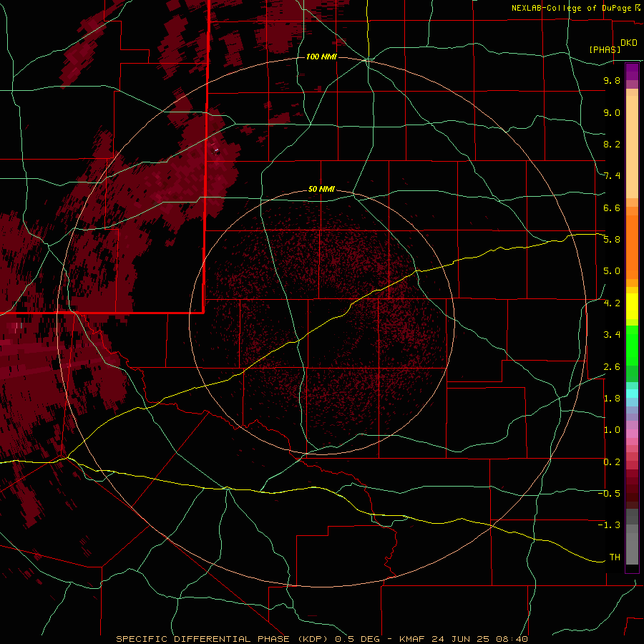Image resolution: width=644 pixels, height=644 pixels.
Task: Click the 9.8 legend value
Action: (x=612, y=80)
